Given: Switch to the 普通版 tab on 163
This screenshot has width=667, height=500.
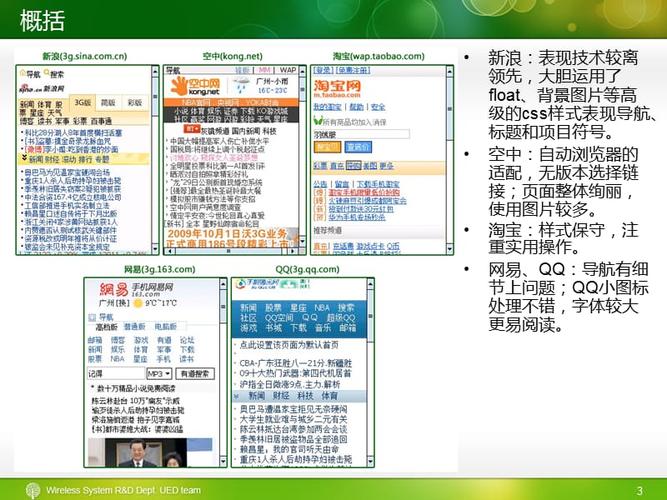Looking at the screenshot, I should (x=135, y=327).
